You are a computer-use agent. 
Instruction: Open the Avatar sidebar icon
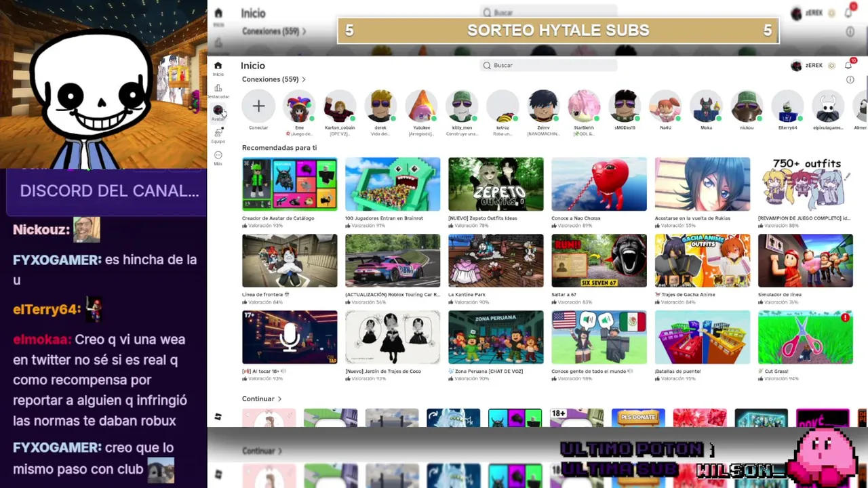[218, 110]
